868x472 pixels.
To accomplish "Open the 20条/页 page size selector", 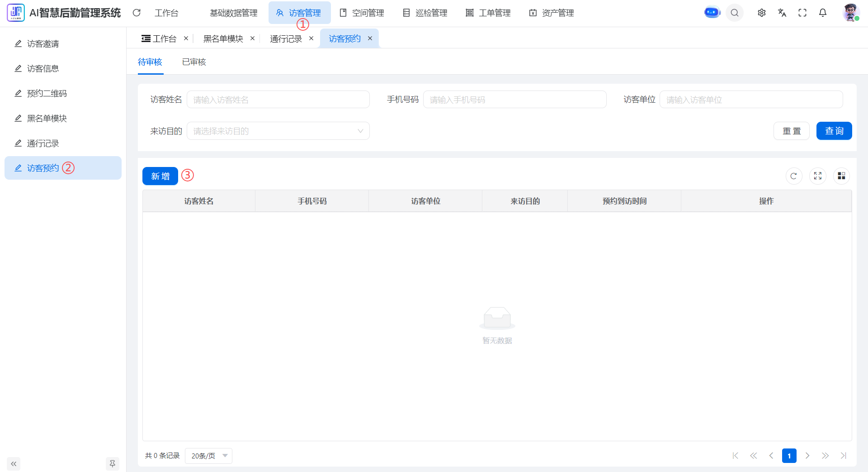I will coord(208,456).
